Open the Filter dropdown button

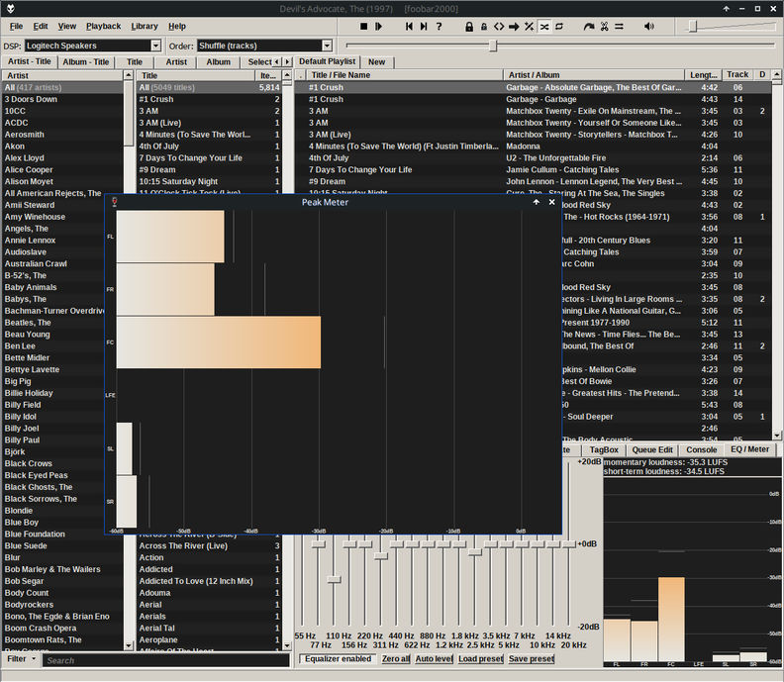(21, 659)
